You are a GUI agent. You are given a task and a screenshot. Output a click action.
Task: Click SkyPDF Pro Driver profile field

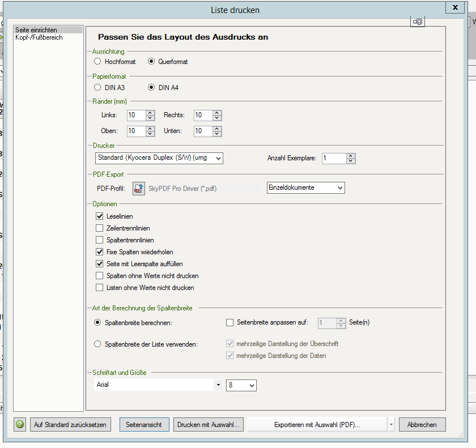pos(204,189)
